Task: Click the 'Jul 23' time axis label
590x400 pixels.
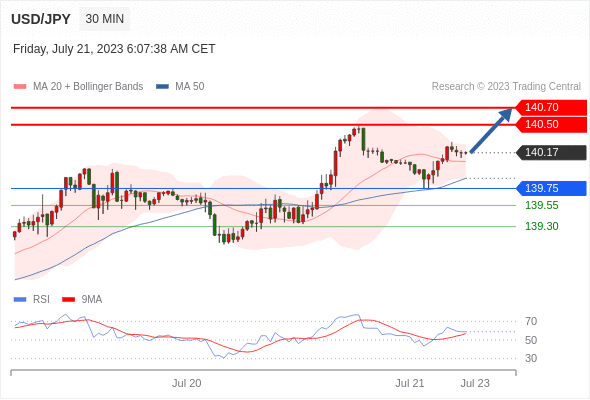Action: click(x=475, y=383)
